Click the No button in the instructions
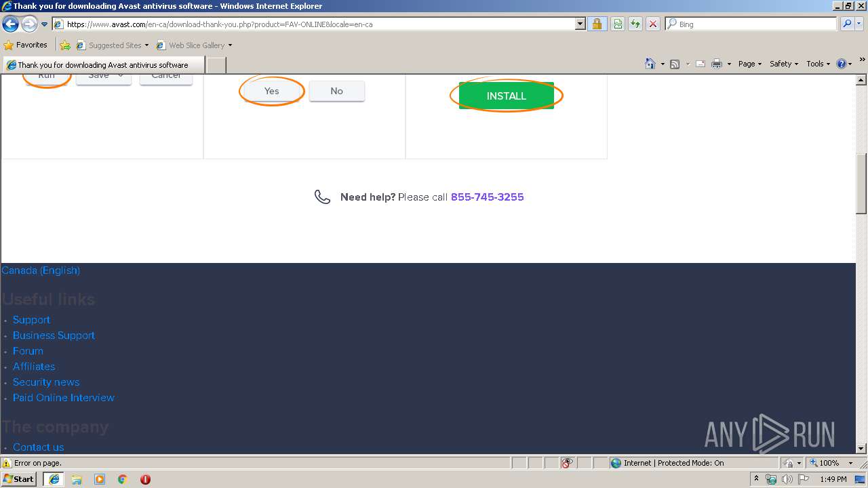 [337, 91]
